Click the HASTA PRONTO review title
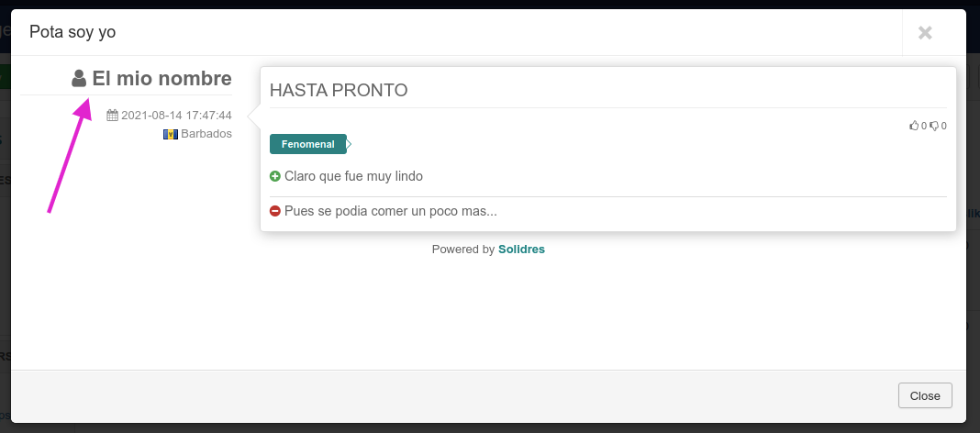This screenshot has width=980, height=433. click(339, 91)
